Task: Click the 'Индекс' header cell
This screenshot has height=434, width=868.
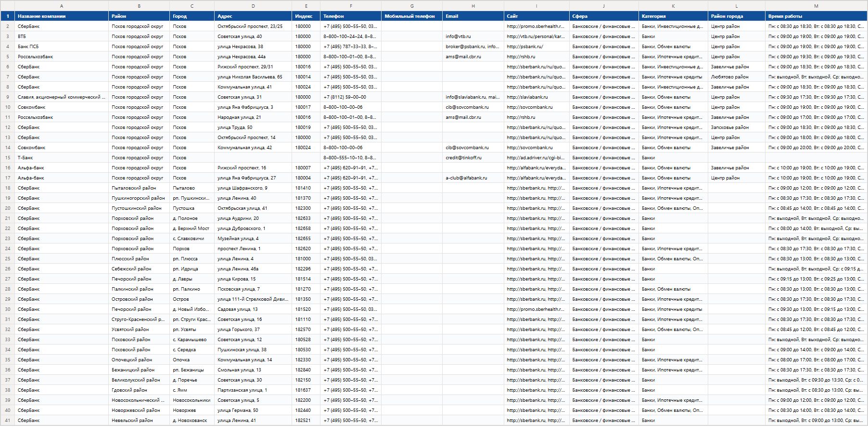Action: tap(306, 16)
